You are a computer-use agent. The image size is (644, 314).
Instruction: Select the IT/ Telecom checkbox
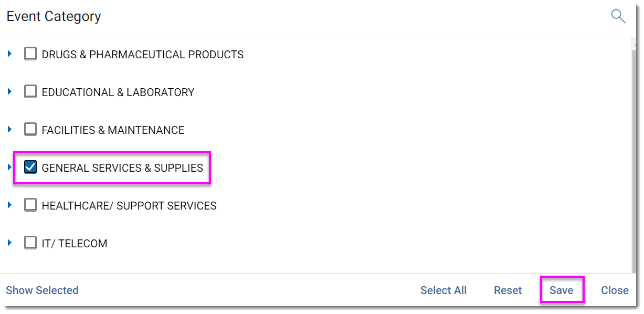coord(30,243)
